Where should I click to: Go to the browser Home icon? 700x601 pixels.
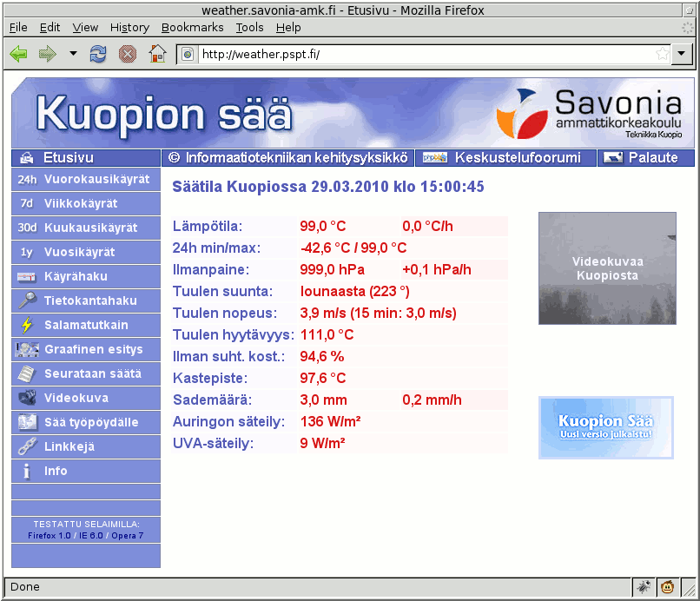tap(157, 54)
